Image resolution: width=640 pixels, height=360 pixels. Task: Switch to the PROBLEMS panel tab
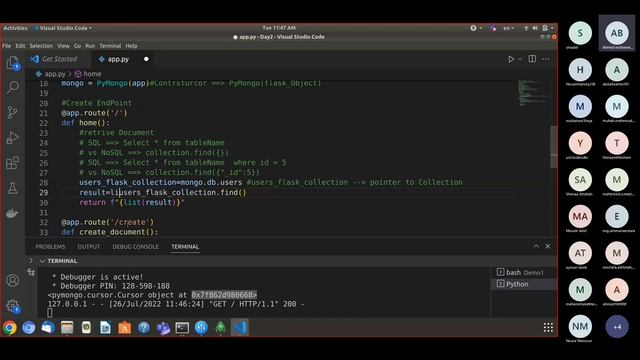pos(50,247)
